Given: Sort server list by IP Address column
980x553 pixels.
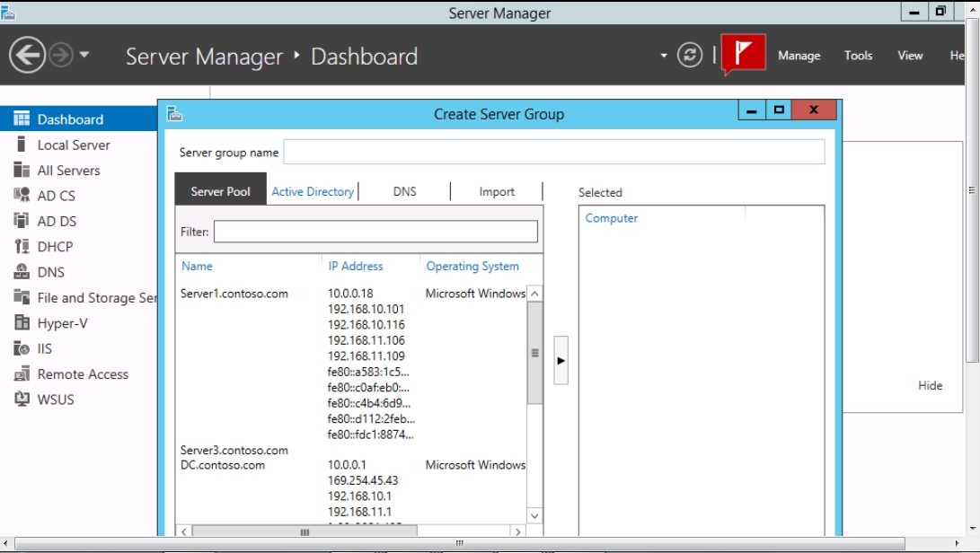Looking at the screenshot, I should click(x=356, y=267).
